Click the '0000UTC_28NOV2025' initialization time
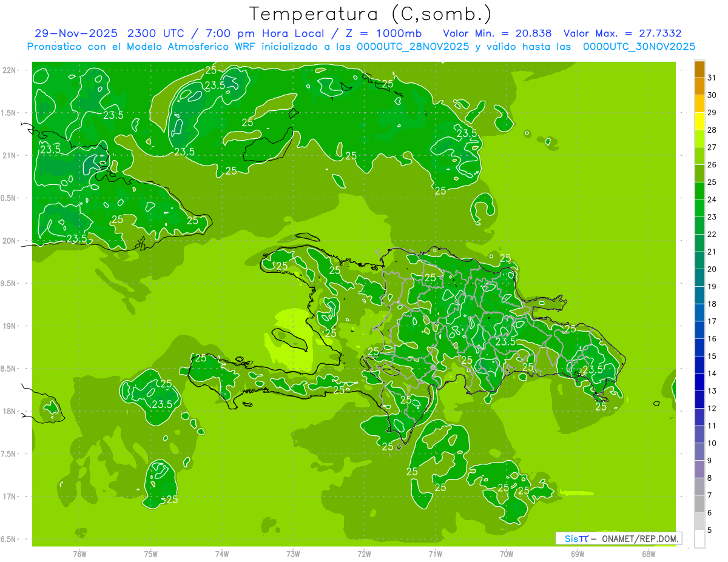This screenshot has height=562, width=728. click(413, 47)
